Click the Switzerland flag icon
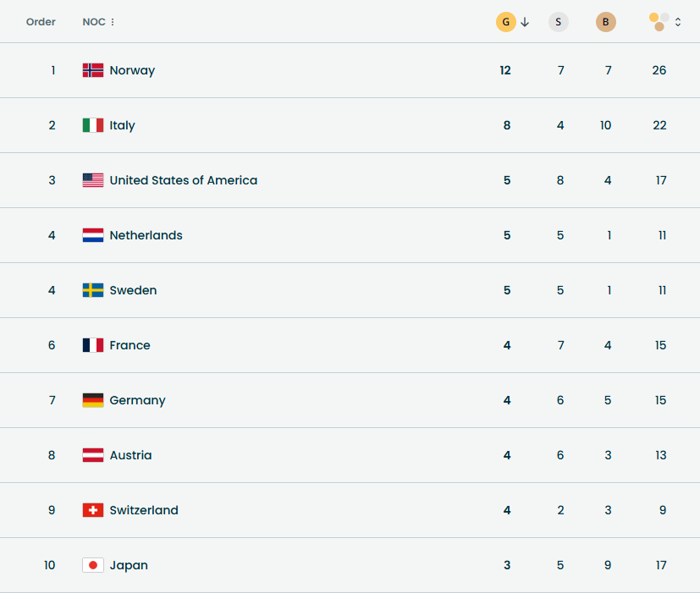The height and width of the screenshot is (593, 700). pos(93,510)
